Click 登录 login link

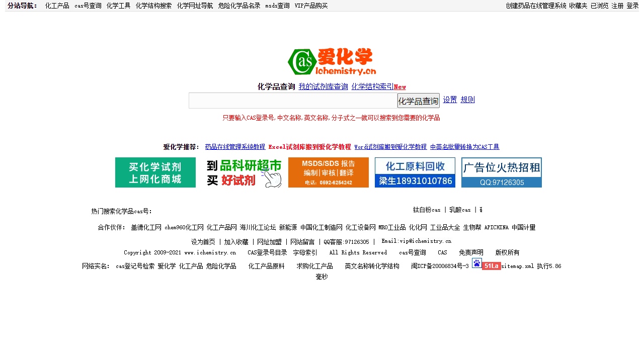pyautogui.click(x=633, y=6)
